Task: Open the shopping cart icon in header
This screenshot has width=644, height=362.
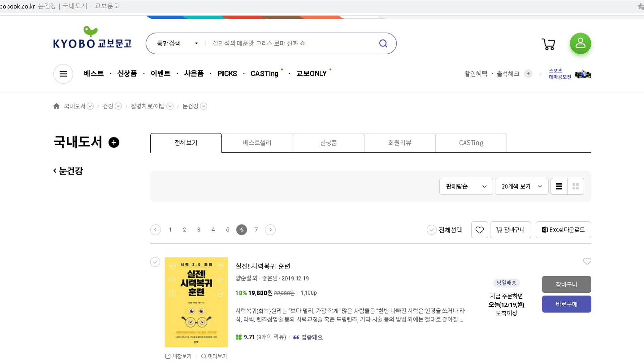Action: pyautogui.click(x=548, y=44)
